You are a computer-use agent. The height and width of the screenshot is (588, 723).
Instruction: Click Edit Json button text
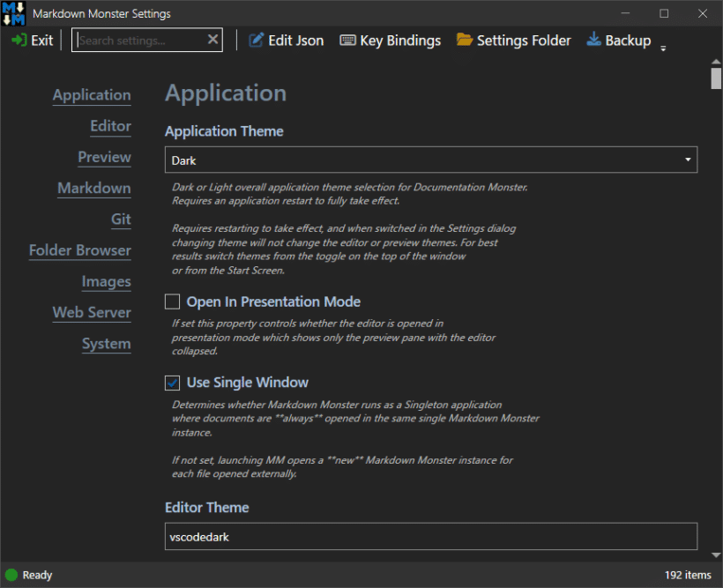coord(296,41)
